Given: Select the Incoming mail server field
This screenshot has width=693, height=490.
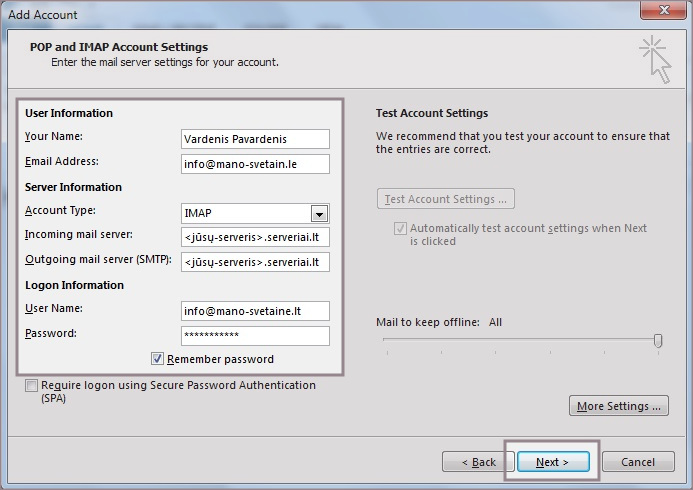Looking at the screenshot, I should 255,237.
